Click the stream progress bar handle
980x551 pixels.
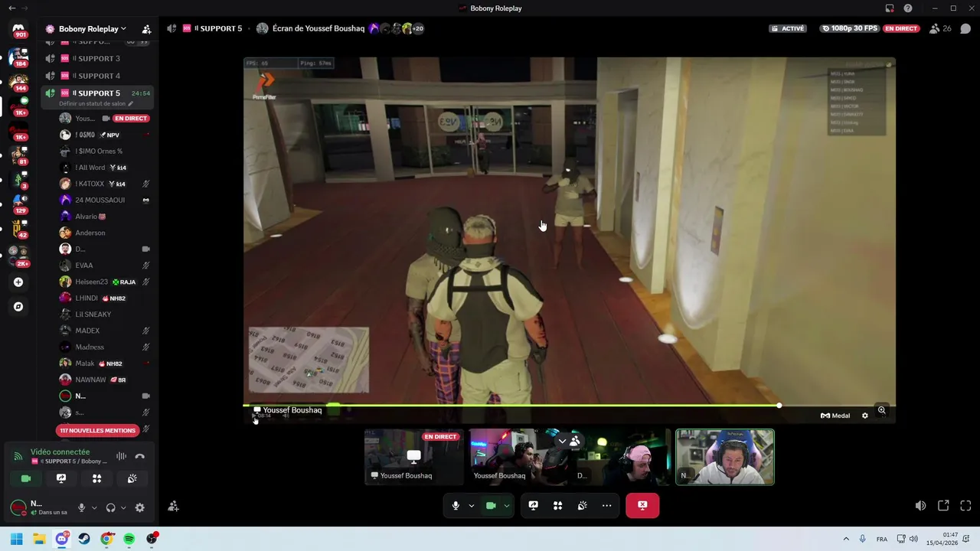tap(779, 405)
